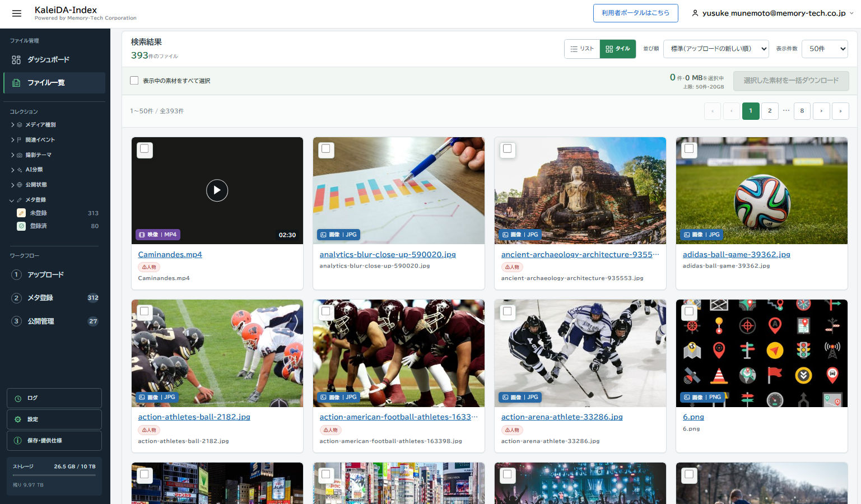Jump to last page arrow
861x504 pixels.
coord(840,111)
